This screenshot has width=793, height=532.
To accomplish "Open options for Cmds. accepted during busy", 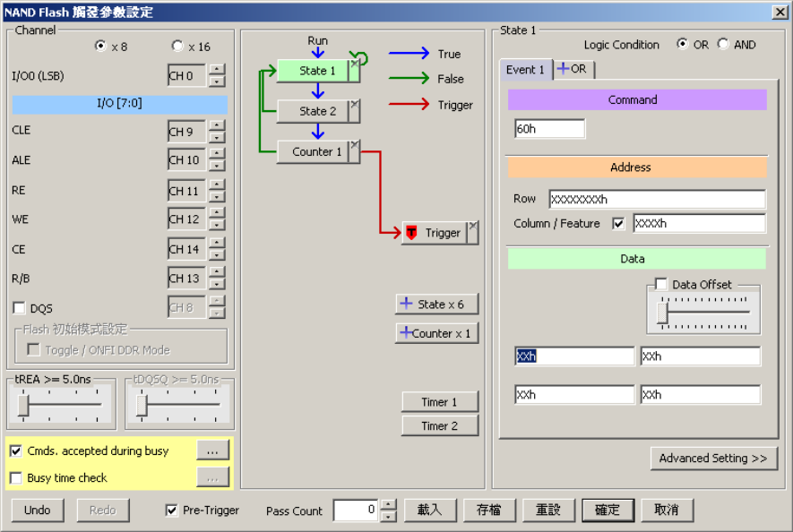I will (212, 450).
